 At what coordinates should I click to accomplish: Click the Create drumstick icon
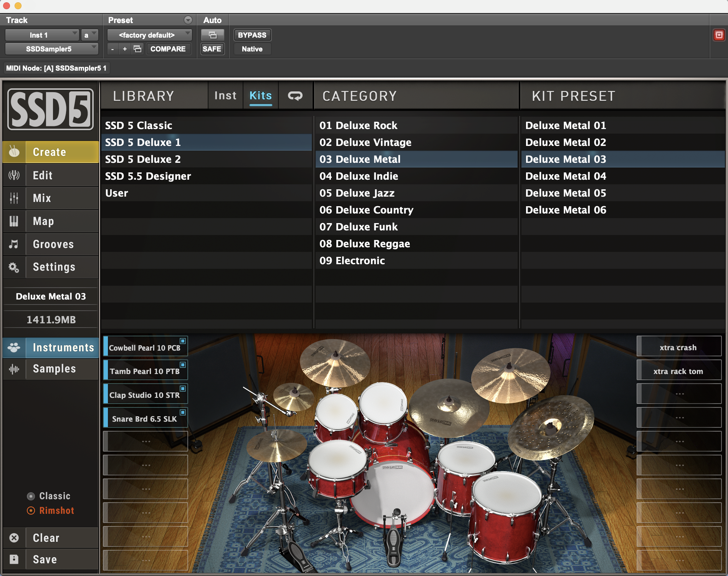pyautogui.click(x=14, y=152)
